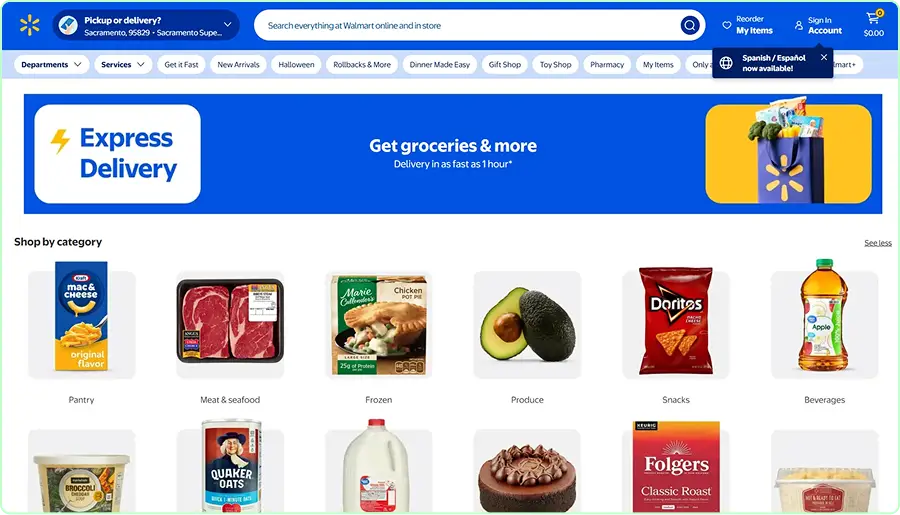Viewport: 900px width, 515px height.
Task: Select the Produce avocado category thumbnail
Action: pos(527,324)
